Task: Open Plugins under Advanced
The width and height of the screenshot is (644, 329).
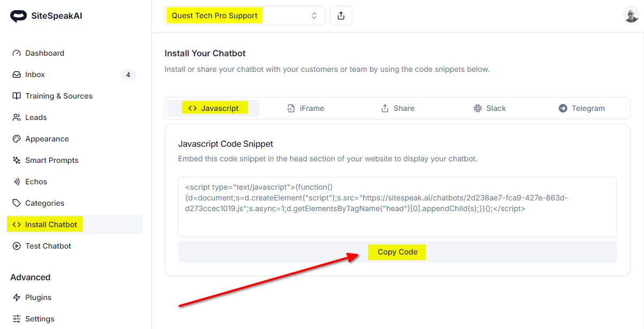Action: point(38,297)
